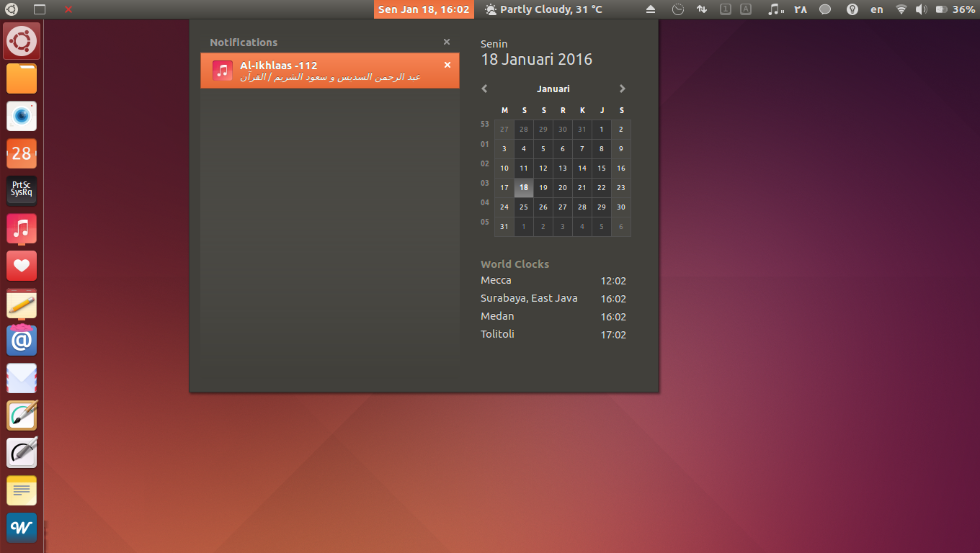Viewport: 980px width, 553px height.
Task: Select February 6 in the calendar
Action: [621, 226]
